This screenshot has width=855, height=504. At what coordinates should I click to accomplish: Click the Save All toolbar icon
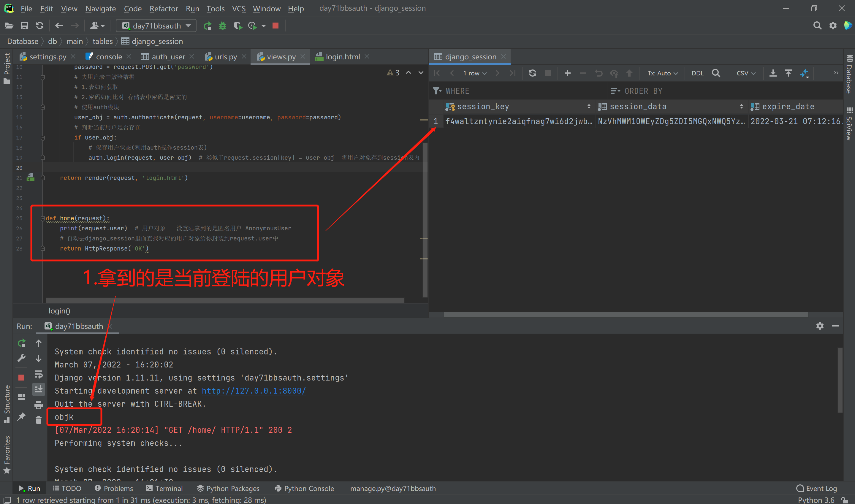[24, 26]
